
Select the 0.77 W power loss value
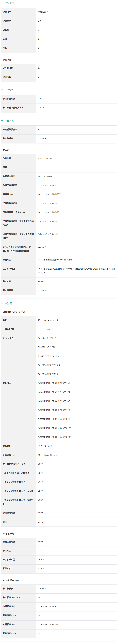click(41, 108)
